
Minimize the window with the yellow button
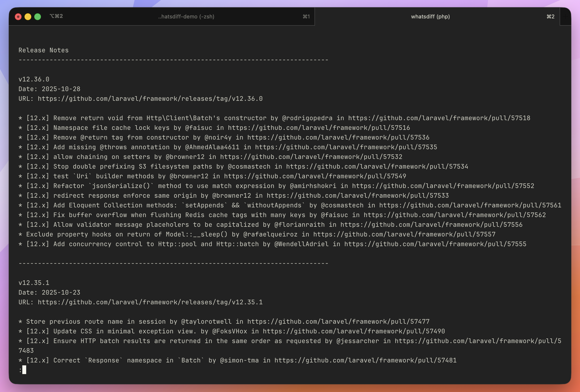coord(28,16)
